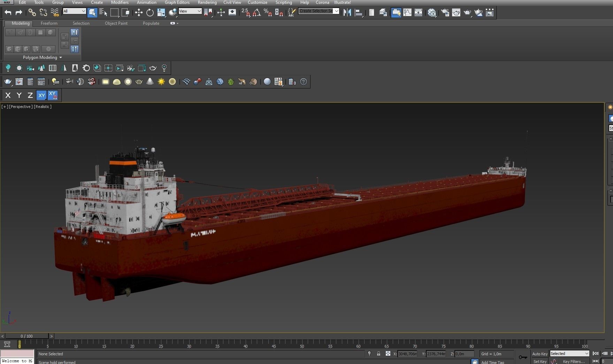Toggle Angle Snap
Screen dimensions: 613x364
tap(256, 13)
